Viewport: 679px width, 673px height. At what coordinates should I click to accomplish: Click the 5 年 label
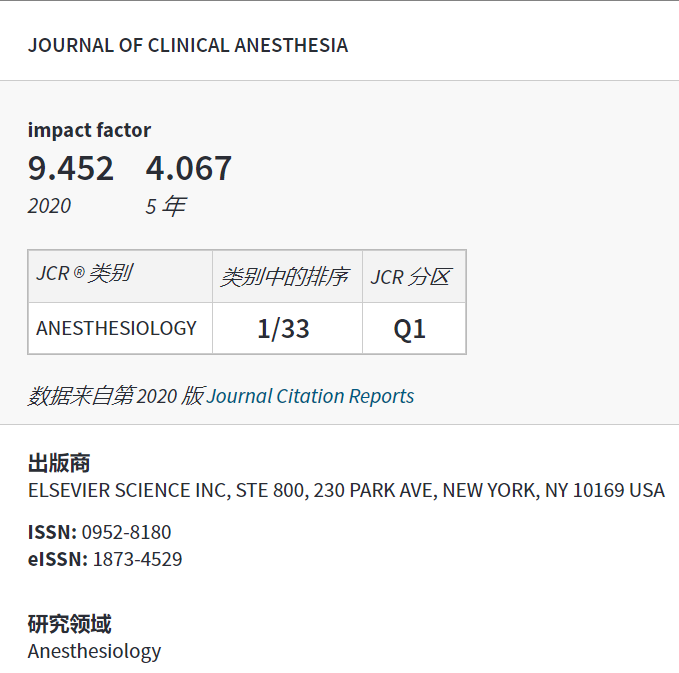[x=165, y=206]
